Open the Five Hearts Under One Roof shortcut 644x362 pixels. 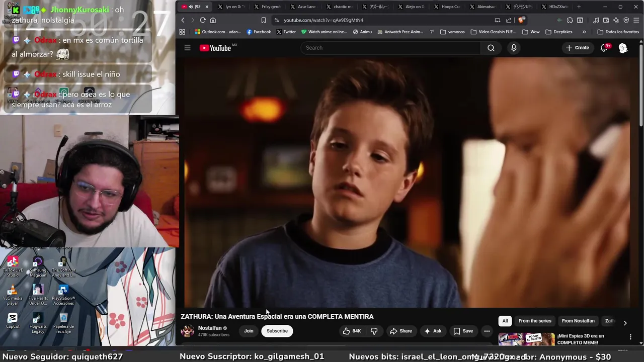point(38,295)
